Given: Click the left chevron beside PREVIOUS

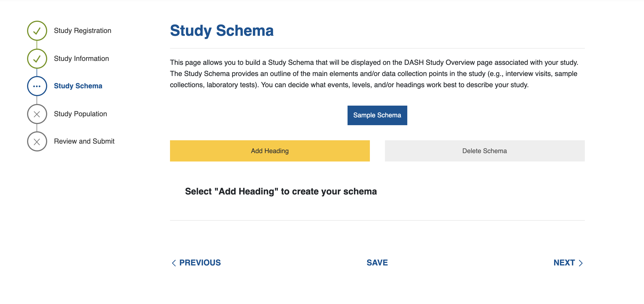Looking at the screenshot, I should tap(174, 263).
